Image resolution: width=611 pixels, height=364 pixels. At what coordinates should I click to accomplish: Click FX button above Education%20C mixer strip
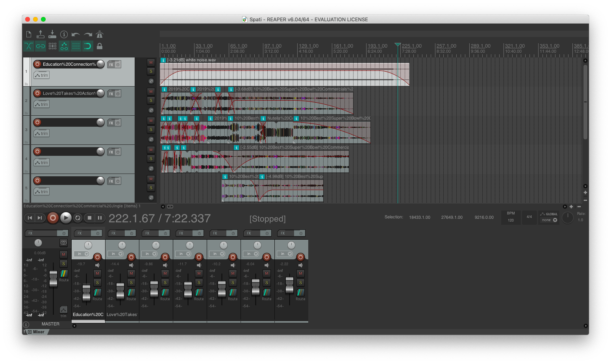pos(83,233)
